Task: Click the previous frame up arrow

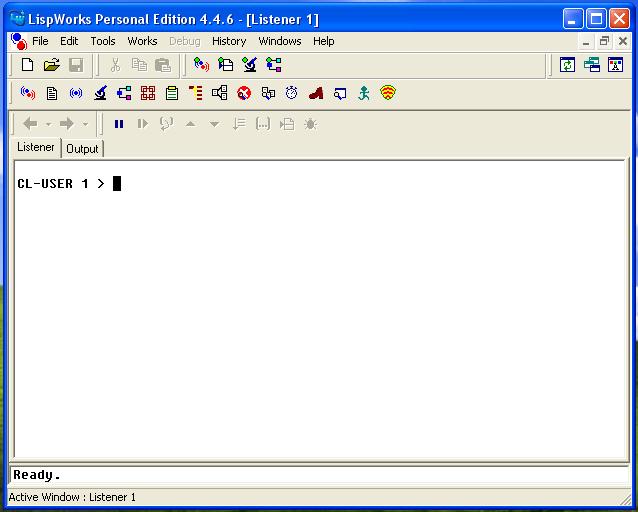Action: (190, 124)
